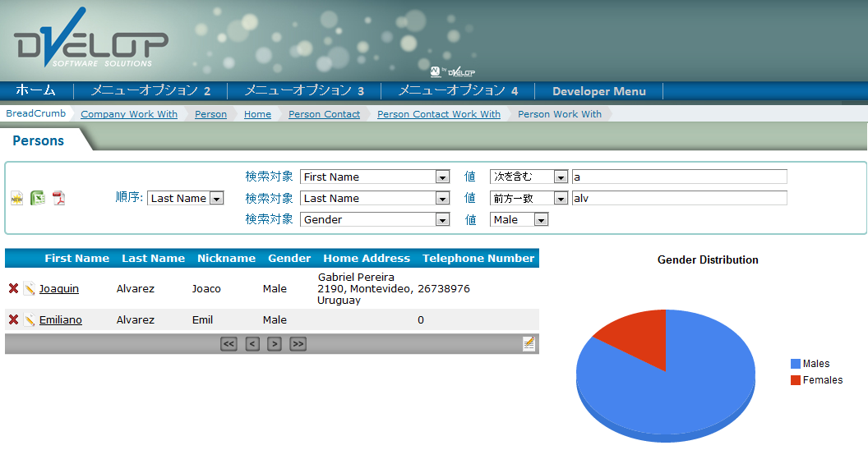The image size is (868, 473).
Task: Expand the First Name search field dropdown
Action: 442,177
